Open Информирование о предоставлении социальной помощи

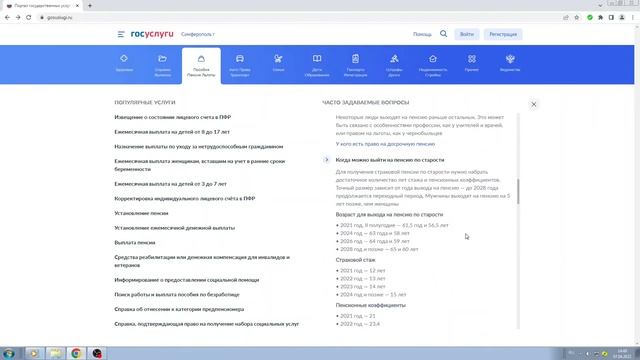(x=187, y=280)
